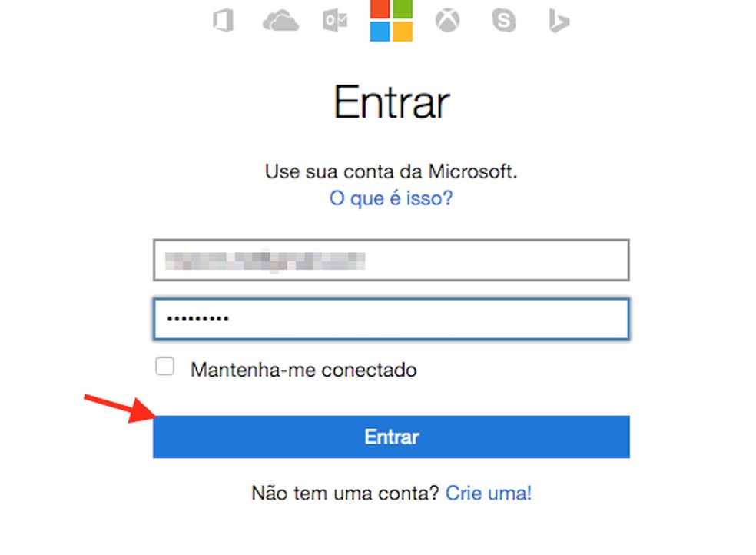
Task: Click the green square of Microsoft logo
Action: click(403, 9)
